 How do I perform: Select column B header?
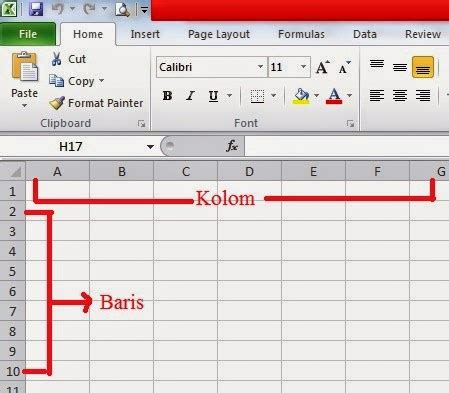[x=122, y=171]
